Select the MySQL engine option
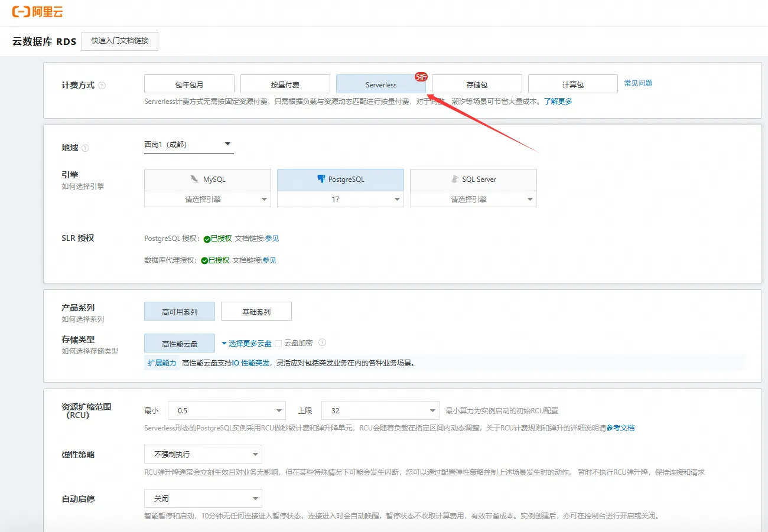The height and width of the screenshot is (532, 768). 207,179
